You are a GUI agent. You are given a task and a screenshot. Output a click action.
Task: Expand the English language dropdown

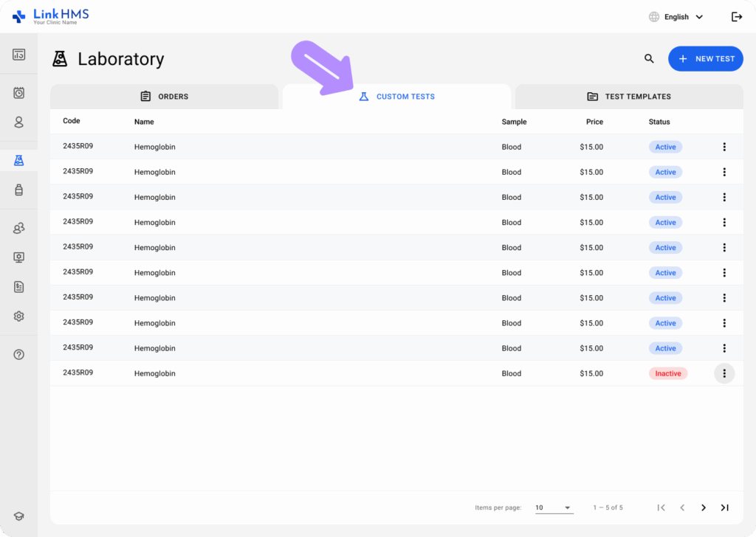[683, 17]
